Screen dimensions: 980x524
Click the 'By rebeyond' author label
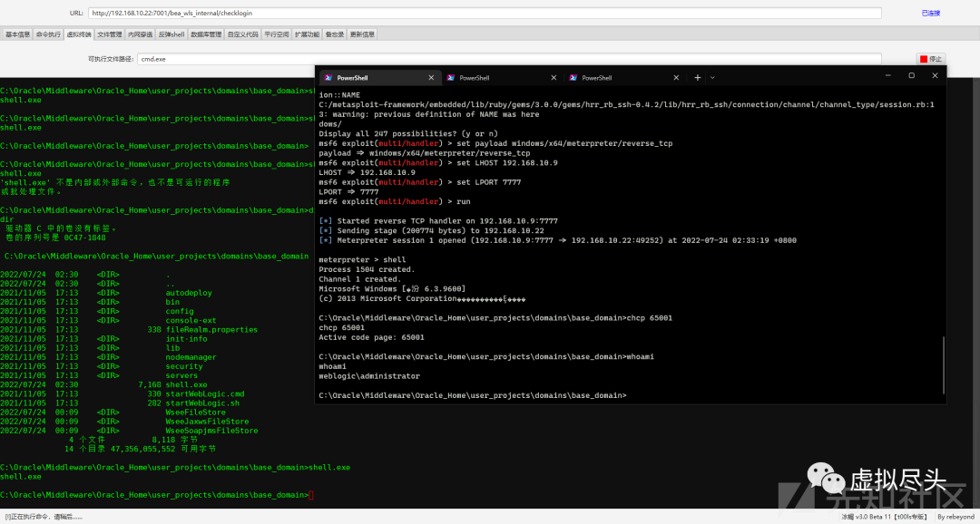click(x=955, y=517)
